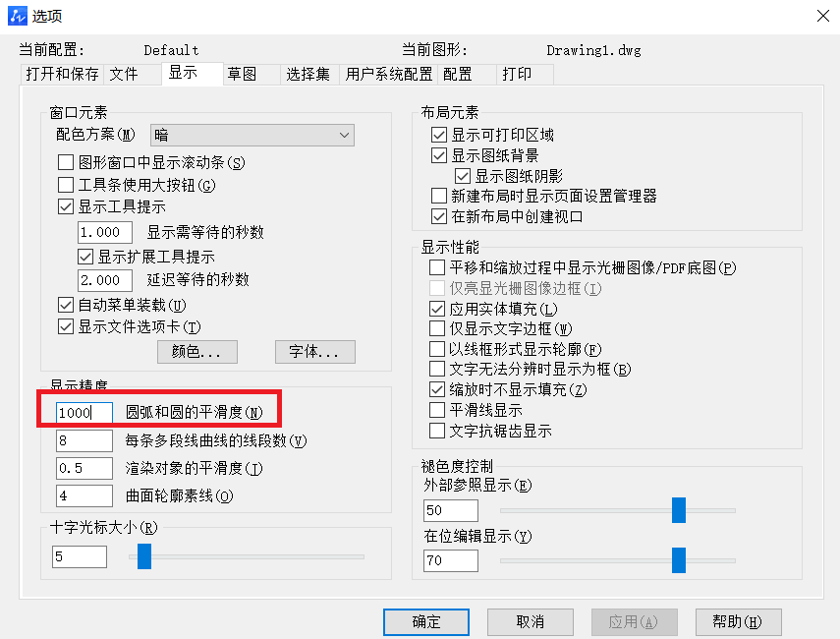Enable 图形窗口中显示滚动条 checkbox

[66, 162]
